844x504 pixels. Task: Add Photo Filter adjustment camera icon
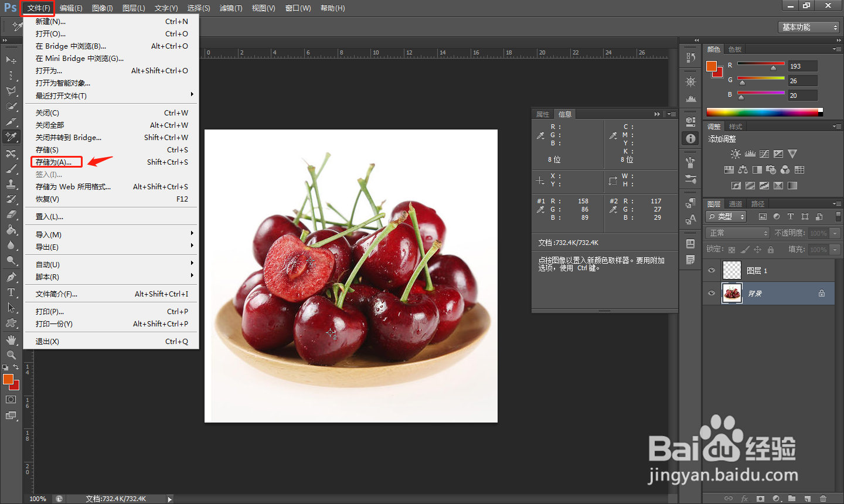click(x=771, y=170)
